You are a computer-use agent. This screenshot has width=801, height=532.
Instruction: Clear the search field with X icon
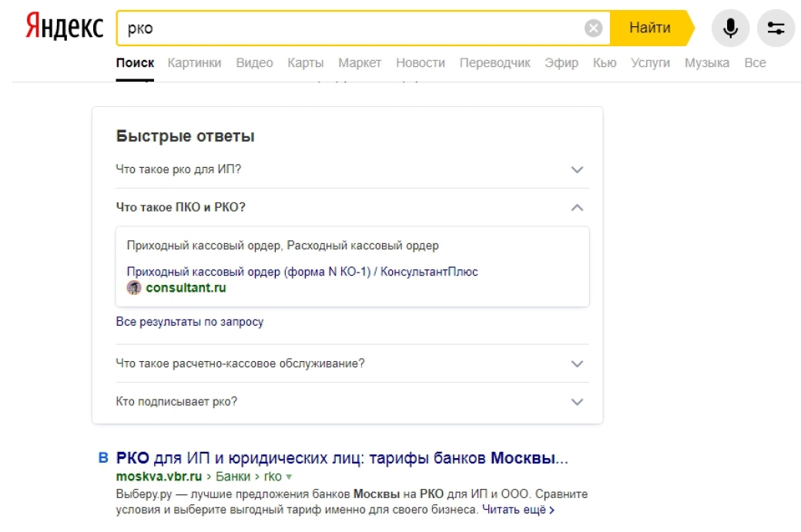click(x=593, y=28)
